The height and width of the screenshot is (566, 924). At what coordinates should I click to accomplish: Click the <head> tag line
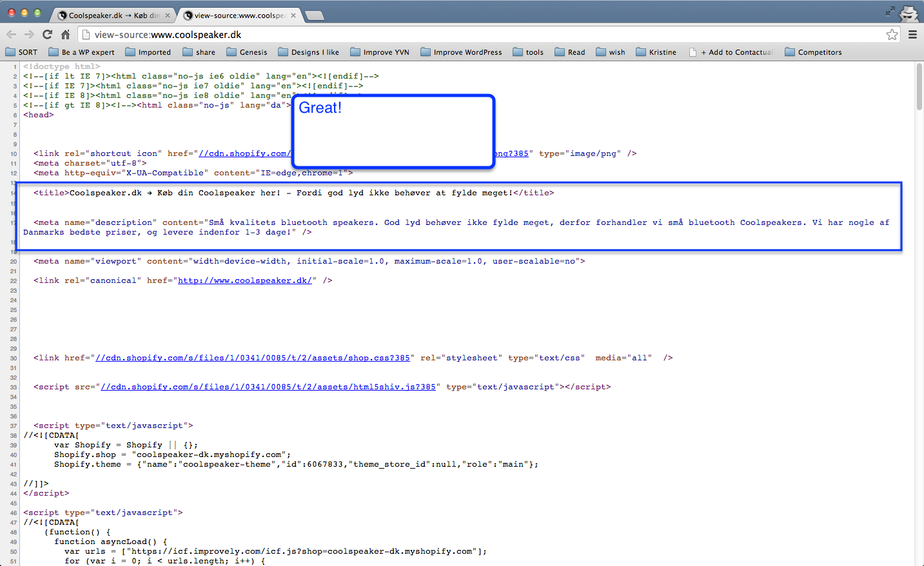click(x=39, y=115)
